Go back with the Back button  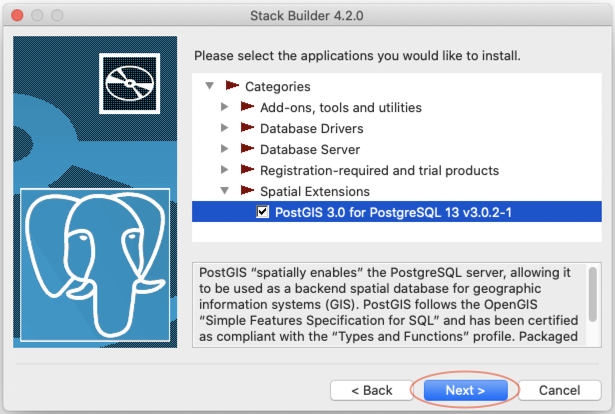click(371, 390)
